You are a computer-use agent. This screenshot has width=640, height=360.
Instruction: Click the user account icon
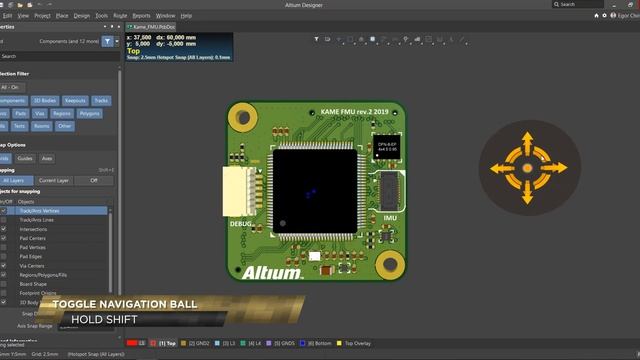(613, 16)
